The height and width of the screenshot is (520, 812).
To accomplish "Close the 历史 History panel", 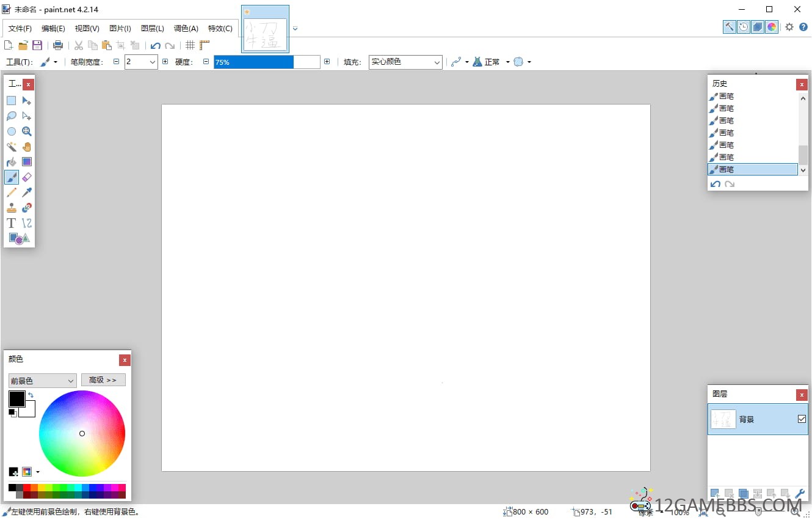I will click(x=802, y=84).
